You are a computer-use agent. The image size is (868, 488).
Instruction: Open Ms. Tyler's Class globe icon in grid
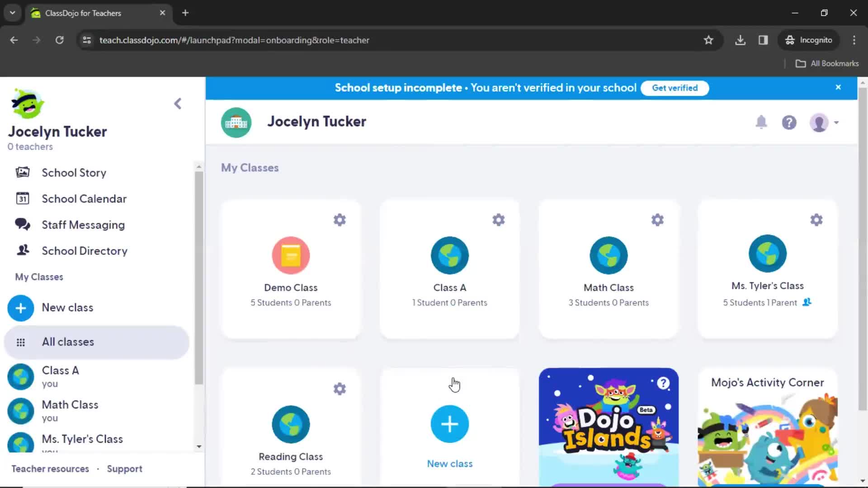tap(768, 253)
